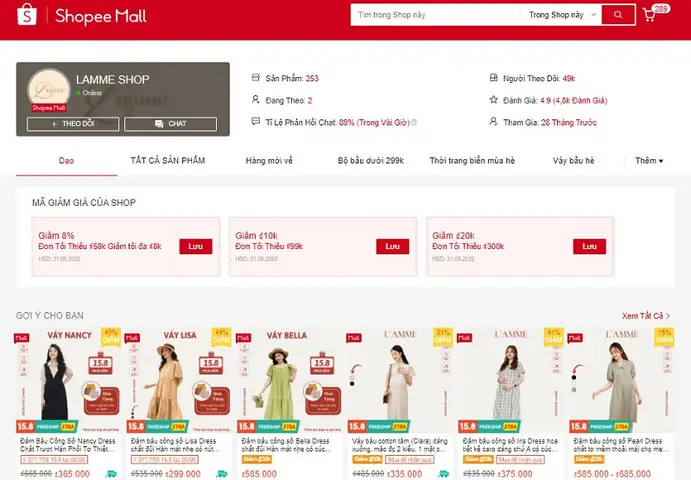Open the Váy bầu hè tab
The image size is (691, 480).
click(573, 160)
